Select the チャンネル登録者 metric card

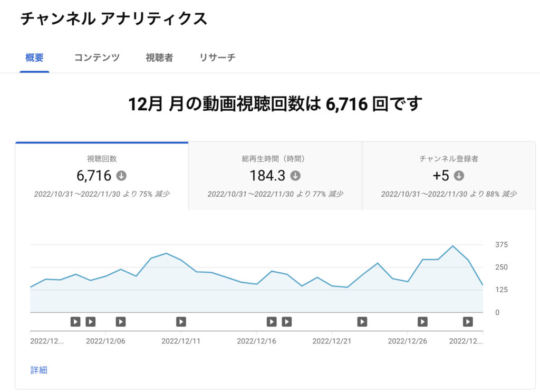coord(449,176)
